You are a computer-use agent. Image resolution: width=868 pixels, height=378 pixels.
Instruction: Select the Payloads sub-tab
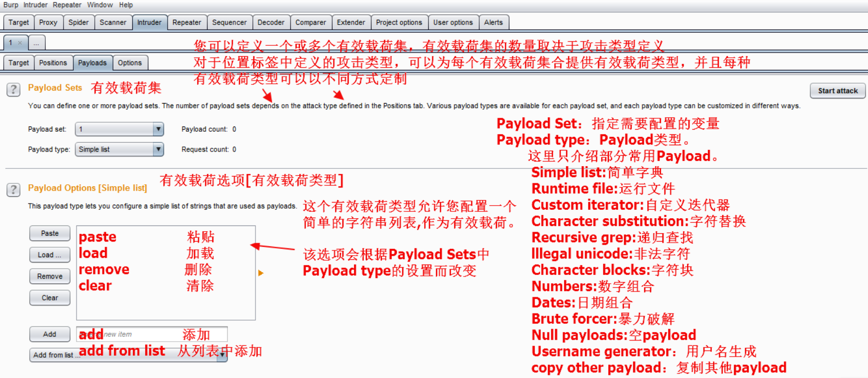pyautogui.click(x=92, y=63)
